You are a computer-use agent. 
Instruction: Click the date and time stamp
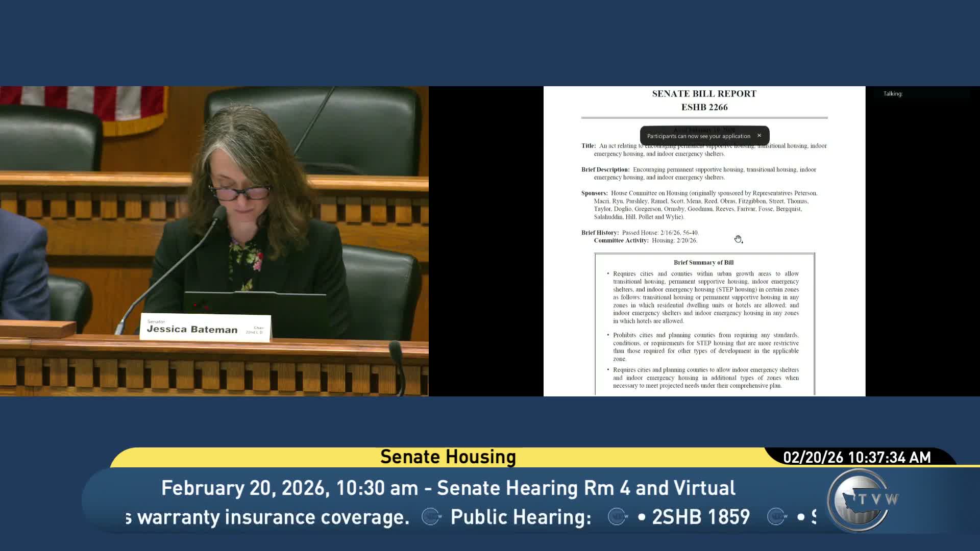point(856,457)
